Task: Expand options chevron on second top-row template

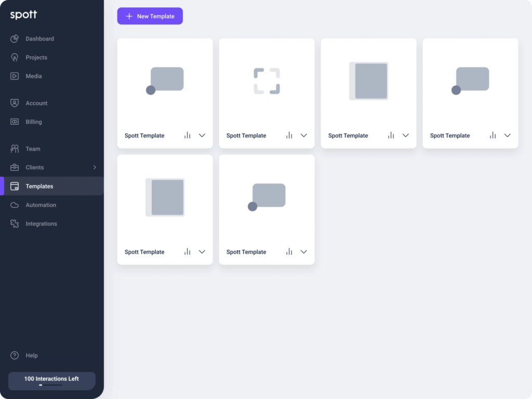Action: 303,136
